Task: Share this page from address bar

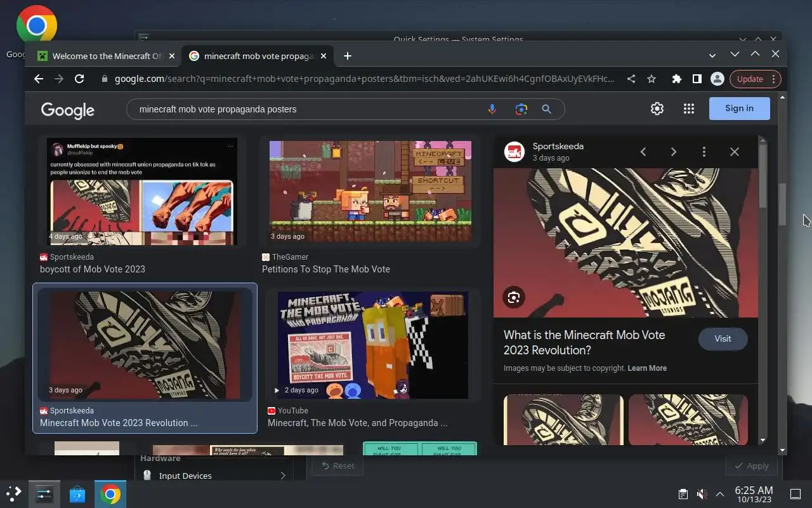Action: click(x=631, y=79)
